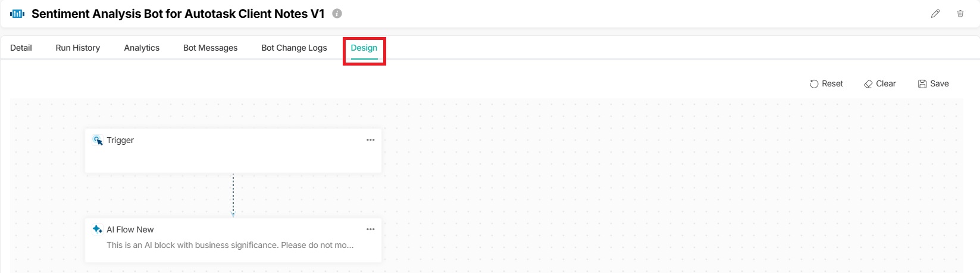Click the dotted connector between the blocks
980x273 pixels.
[x=233, y=194]
